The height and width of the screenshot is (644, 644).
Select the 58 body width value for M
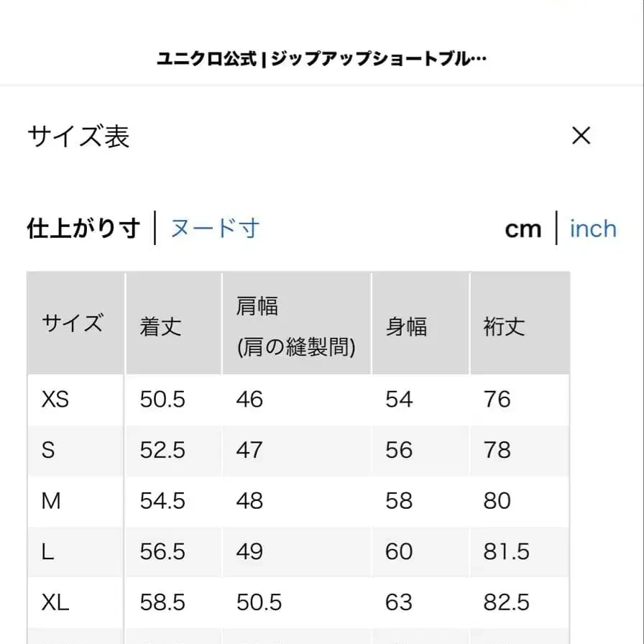coord(400,501)
